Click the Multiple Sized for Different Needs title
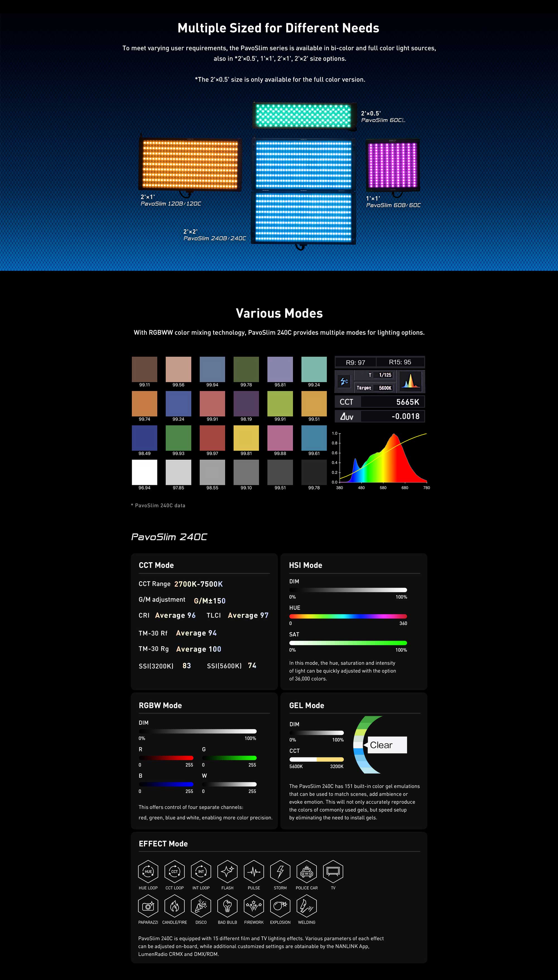The image size is (558, 980). tap(279, 28)
